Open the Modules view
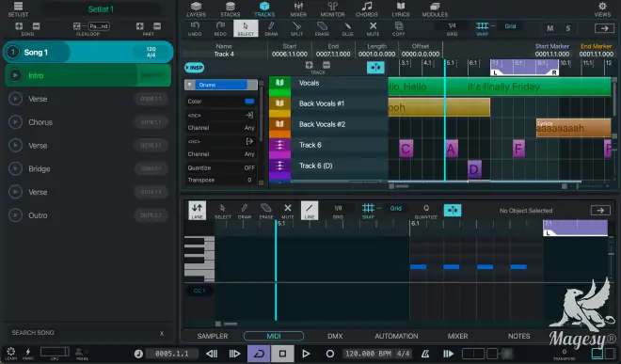The width and height of the screenshot is (621, 364). (x=435, y=9)
